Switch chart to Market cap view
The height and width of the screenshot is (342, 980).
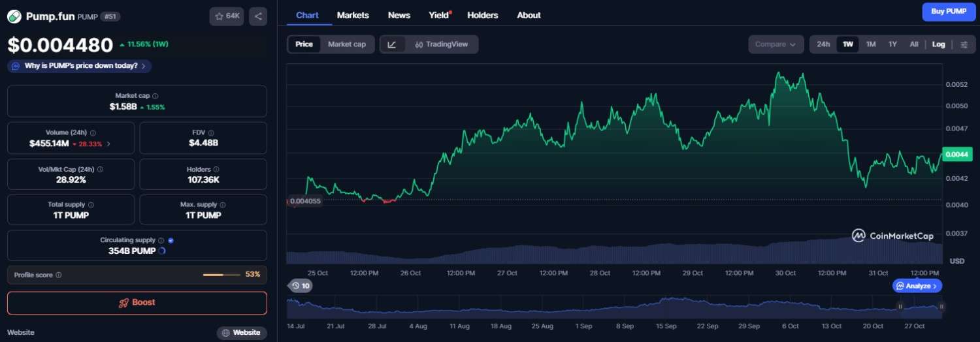346,44
